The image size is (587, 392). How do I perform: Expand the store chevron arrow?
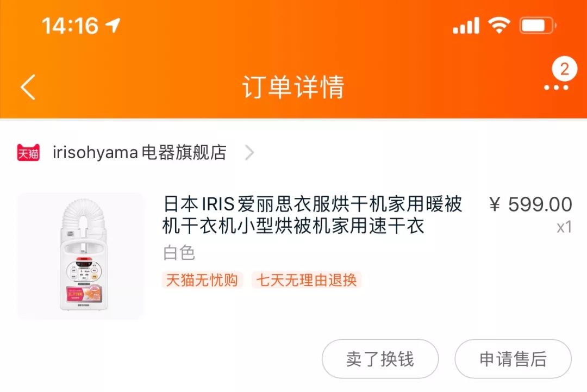(x=249, y=153)
